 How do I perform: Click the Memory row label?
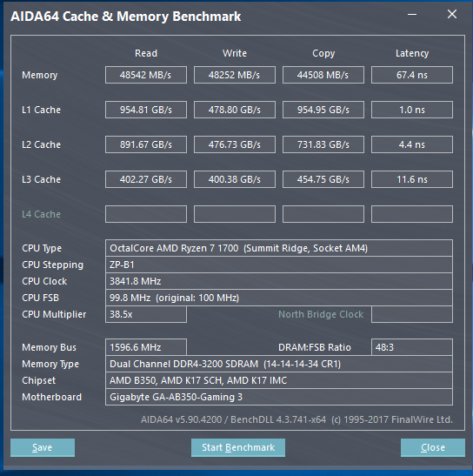(x=40, y=75)
